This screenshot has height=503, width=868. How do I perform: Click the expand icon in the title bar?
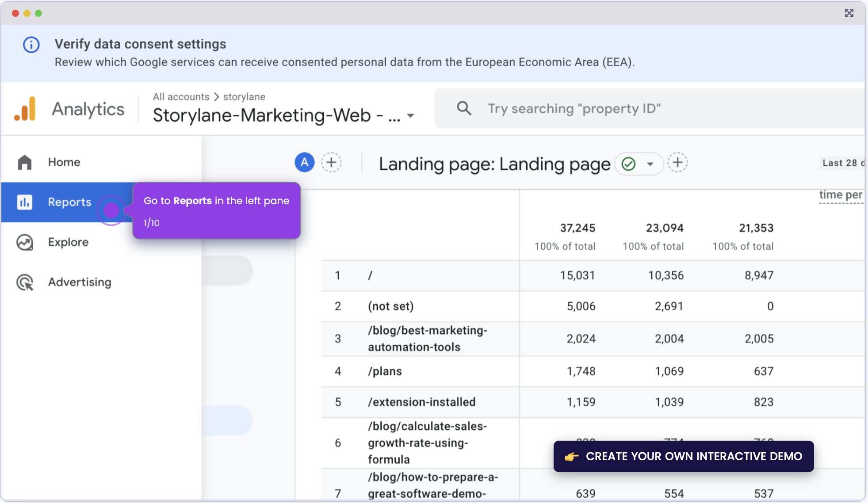(849, 13)
